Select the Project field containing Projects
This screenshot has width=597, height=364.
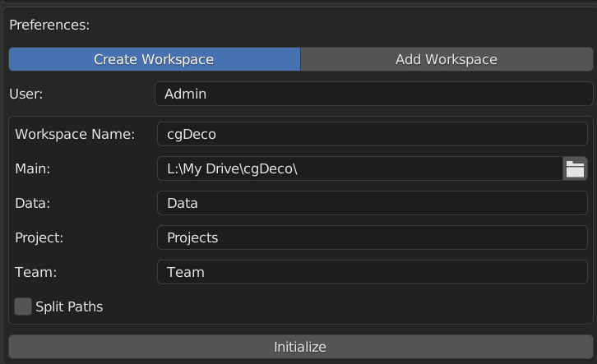point(373,237)
